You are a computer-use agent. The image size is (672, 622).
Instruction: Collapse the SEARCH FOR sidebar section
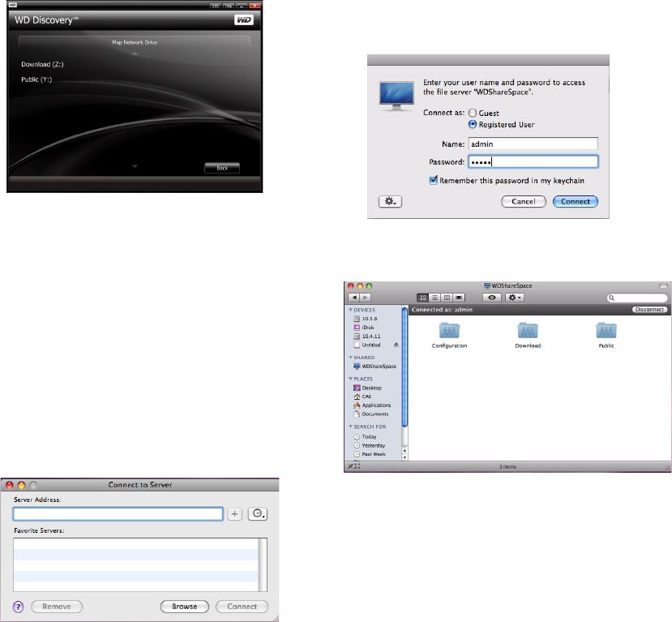click(x=350, y=427)
